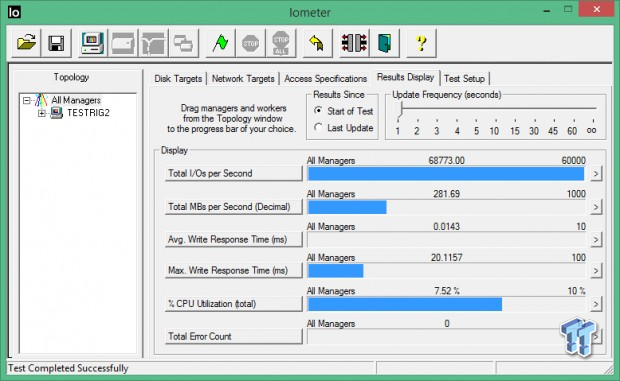Expand the TESTRIG2 manager node
Viewport: 620px width, 381px height.
tap(41, 113)
